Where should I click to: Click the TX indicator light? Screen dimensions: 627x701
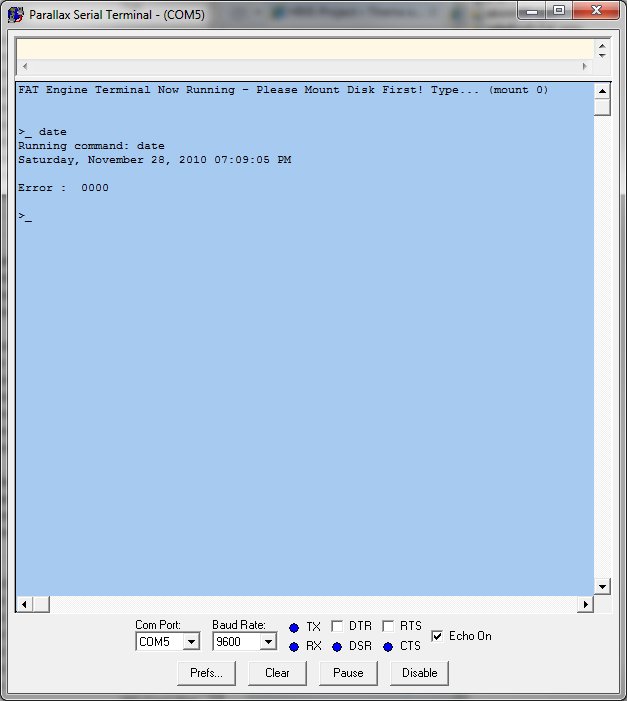coord(294,628)
